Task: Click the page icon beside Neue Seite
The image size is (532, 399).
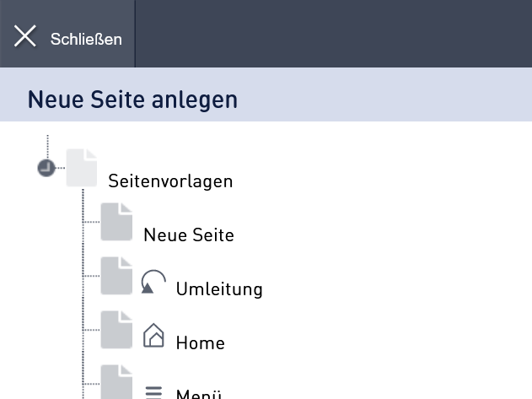Action: point(116,222)
